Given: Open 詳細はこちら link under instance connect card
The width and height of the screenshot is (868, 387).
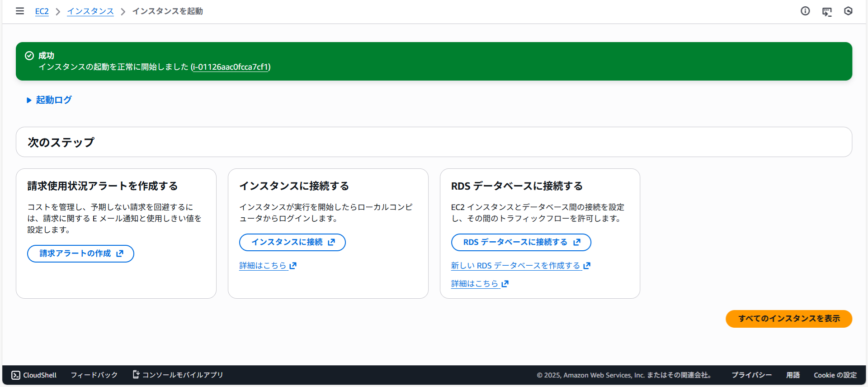Looking at the screenshot, I should pyautogui.click(x=263, y=266).
